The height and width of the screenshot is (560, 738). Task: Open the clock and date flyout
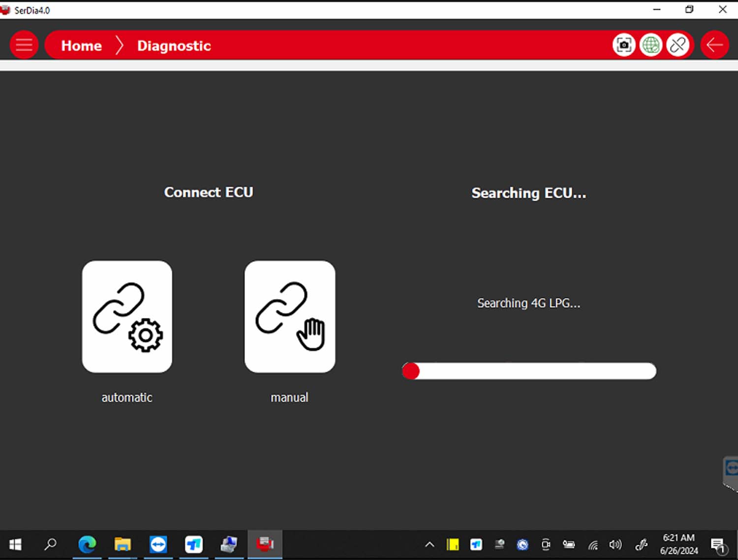point(679,544)
